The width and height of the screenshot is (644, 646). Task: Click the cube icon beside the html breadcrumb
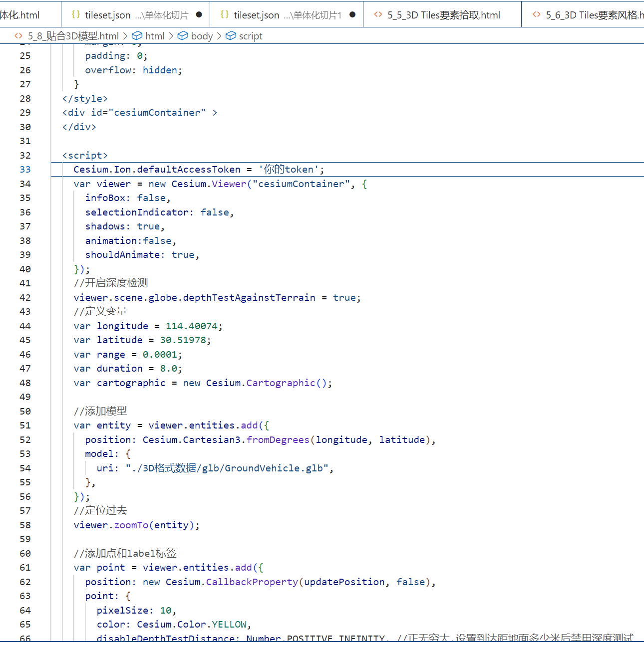(x=137, y=36)
